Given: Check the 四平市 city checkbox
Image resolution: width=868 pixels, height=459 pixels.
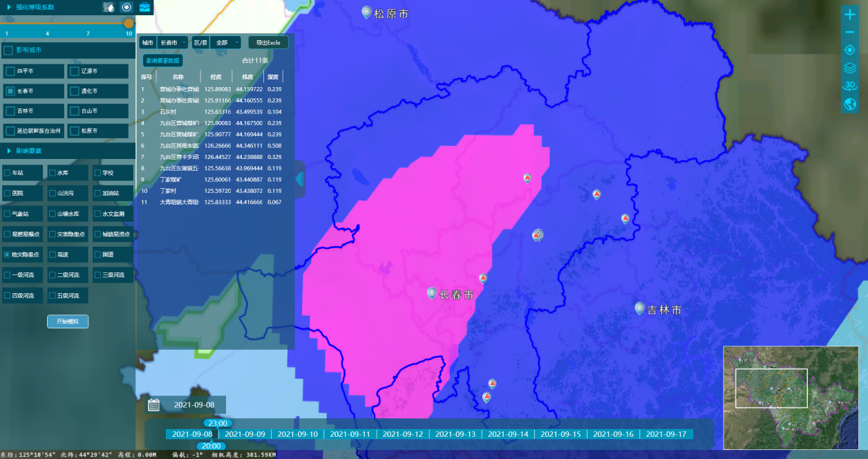Looking at the screenshot, I should [10, 71].
